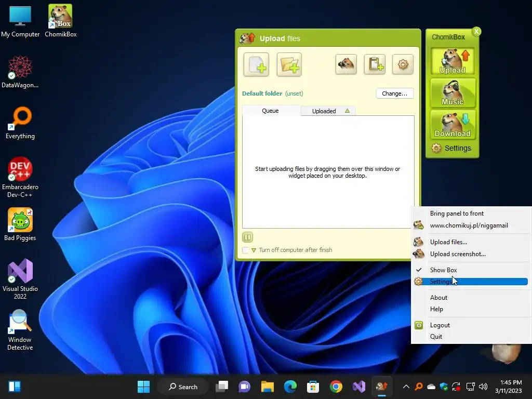Open the Widgets panel on the taskbar

click(x=15, y=387)
